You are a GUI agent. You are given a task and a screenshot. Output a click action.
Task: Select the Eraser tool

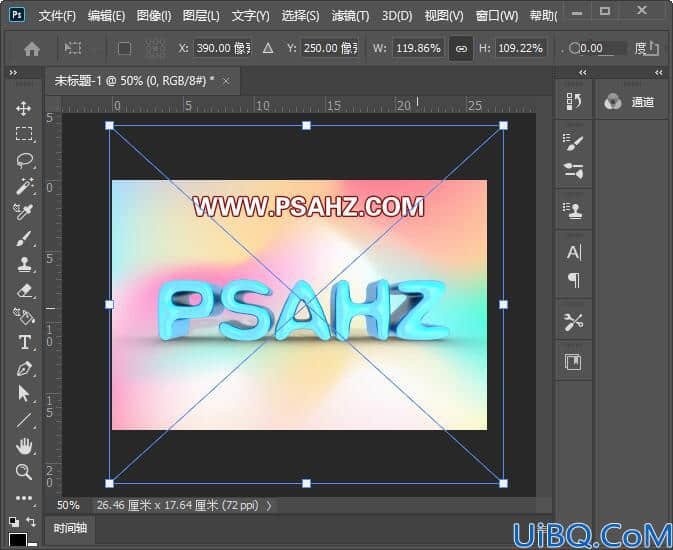pos(25,291)
